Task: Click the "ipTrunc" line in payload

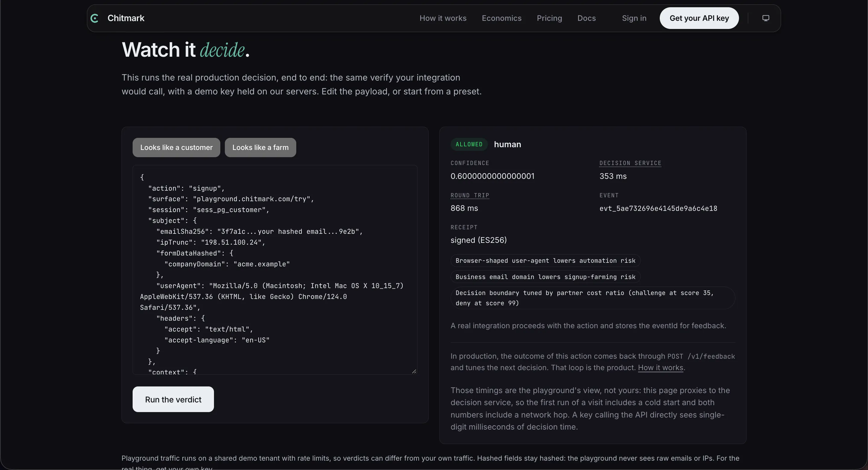Action: (x=211, y=242)
